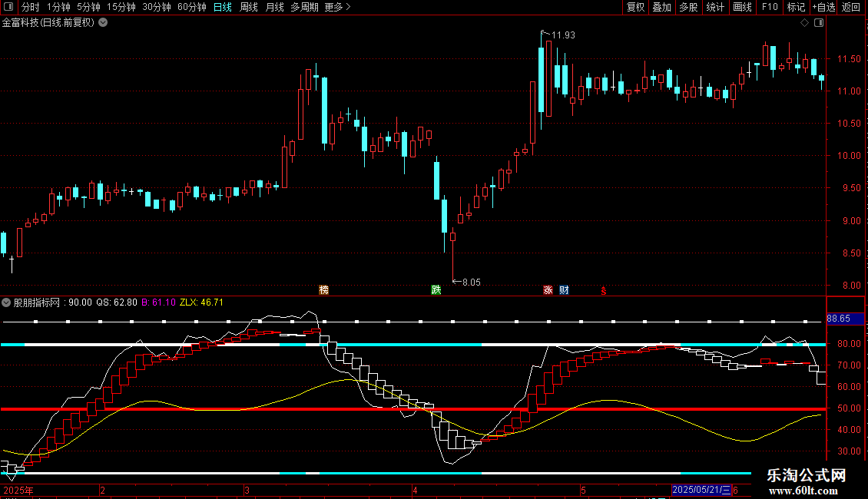
Task: Expand the 股朋指标网 indicator dropdown
Action: pos(6,302)
